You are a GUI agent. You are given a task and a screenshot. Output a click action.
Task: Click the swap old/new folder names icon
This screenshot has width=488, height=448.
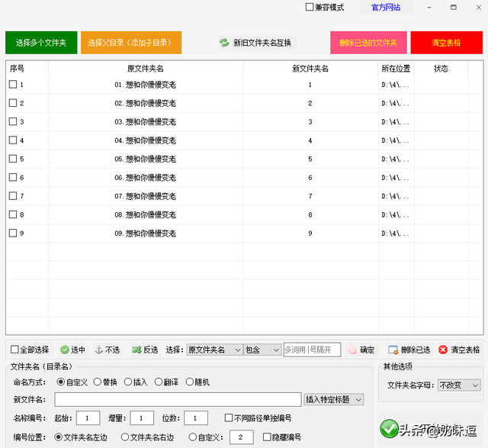tap(223, 43)
